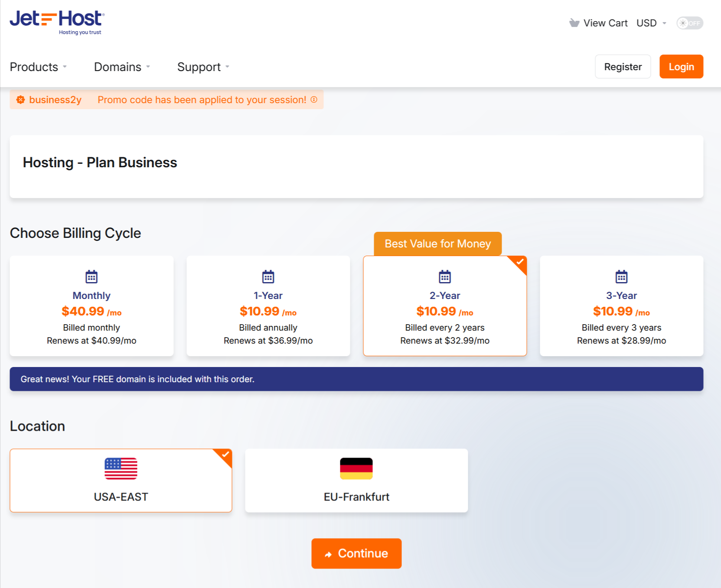Click the promo info circle icon
The image size is (721, 588).
tap(314, 100)
